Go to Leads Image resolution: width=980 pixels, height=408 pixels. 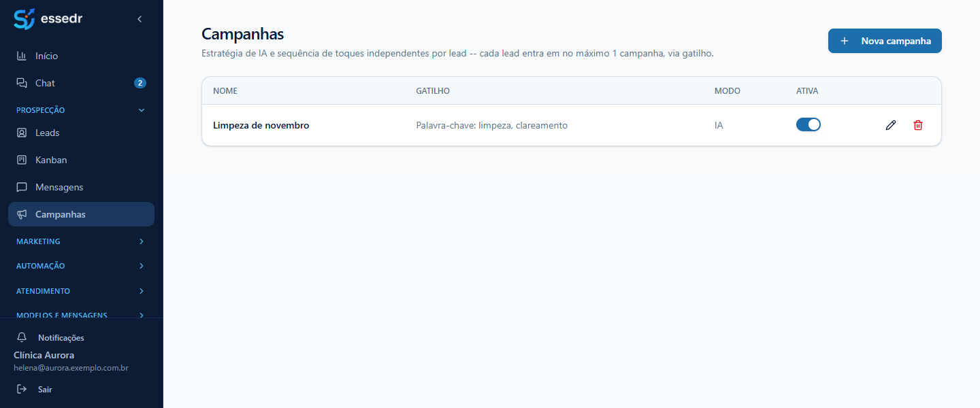click(x=82, y=133)
